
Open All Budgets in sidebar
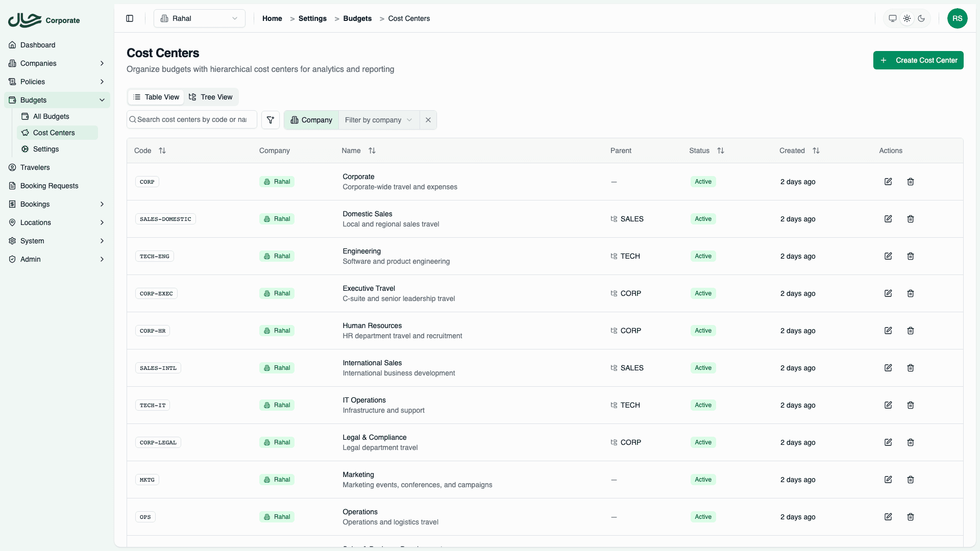pos(51,116)
